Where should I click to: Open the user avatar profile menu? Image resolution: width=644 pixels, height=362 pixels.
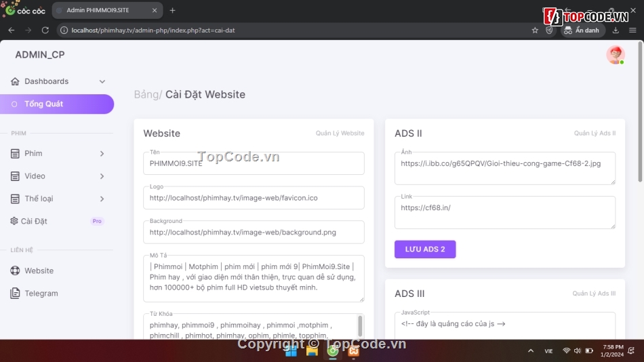point(616,55)
